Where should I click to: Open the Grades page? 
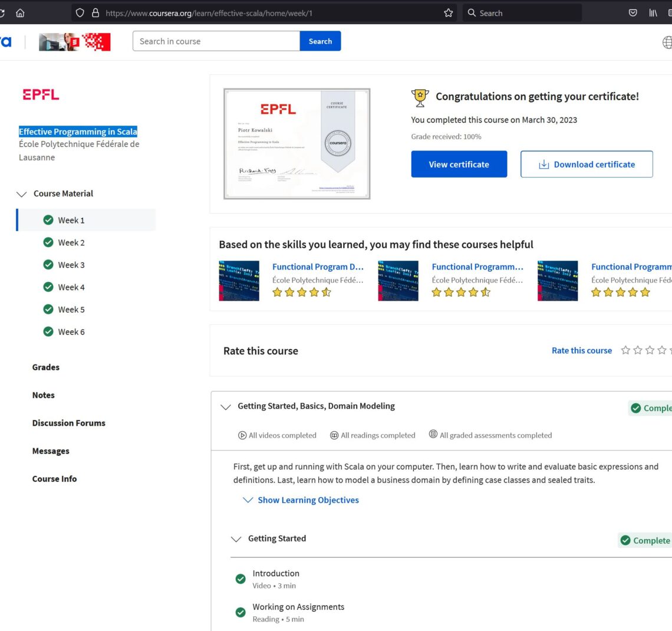(46, 367)
